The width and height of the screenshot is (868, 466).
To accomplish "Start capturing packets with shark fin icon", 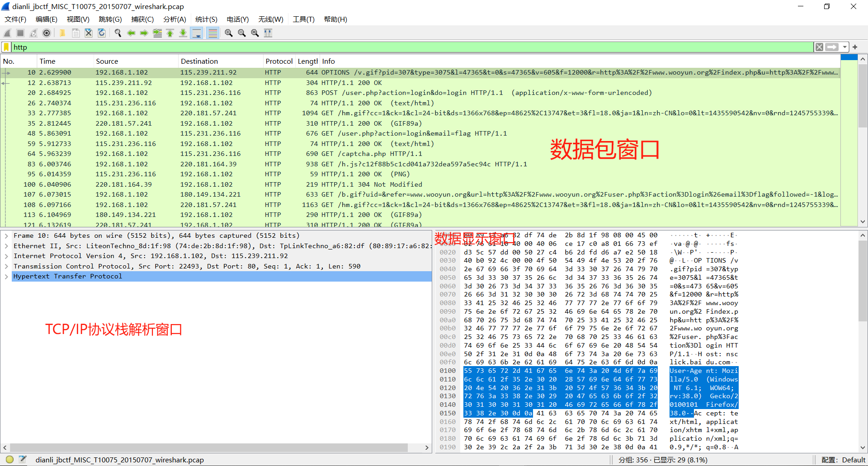I will click(x=7, y=33).
